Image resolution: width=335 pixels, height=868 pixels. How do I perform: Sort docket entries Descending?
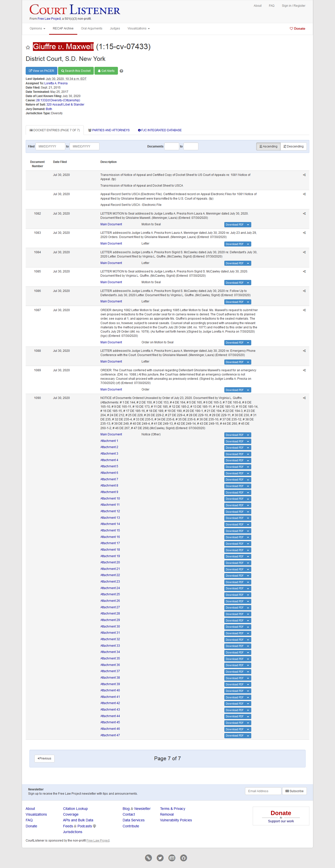pos(294,146)
